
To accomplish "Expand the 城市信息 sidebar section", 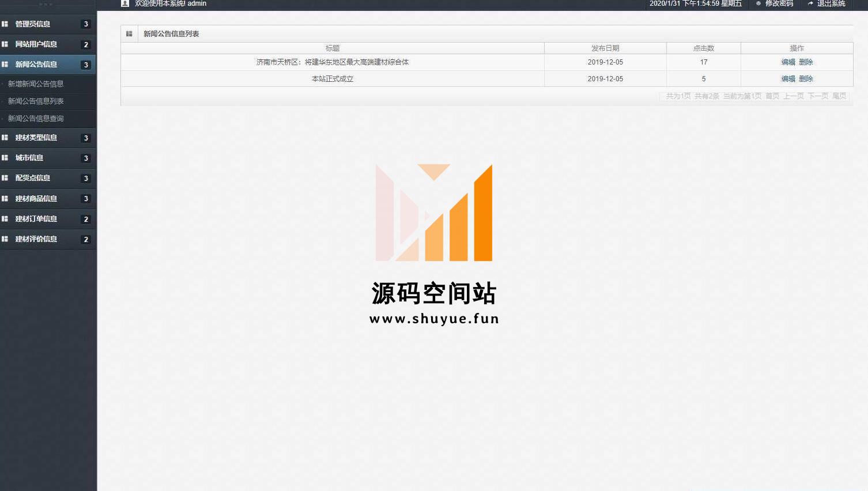I will (48, 158).
